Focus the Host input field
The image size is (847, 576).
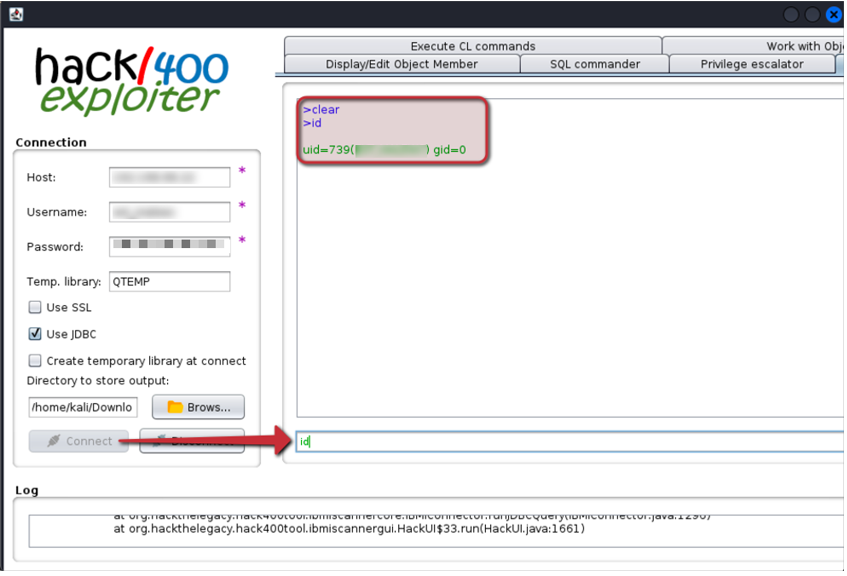(170, 177)
